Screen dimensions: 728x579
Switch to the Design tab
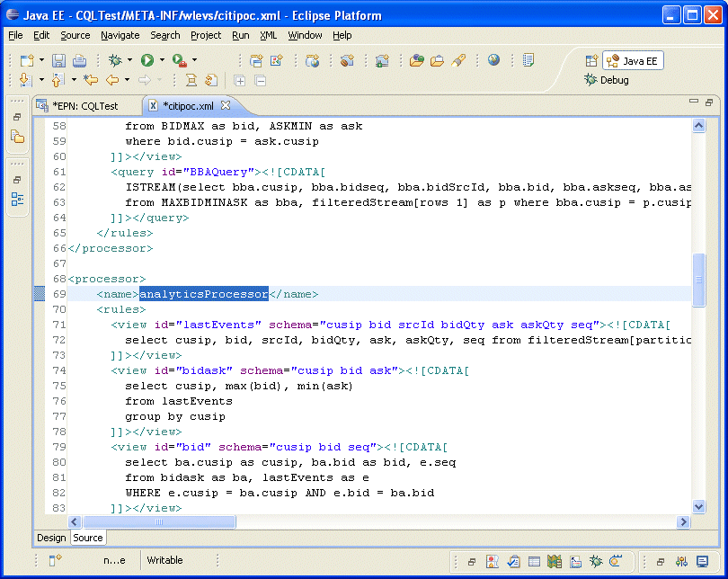coord(51,538)
